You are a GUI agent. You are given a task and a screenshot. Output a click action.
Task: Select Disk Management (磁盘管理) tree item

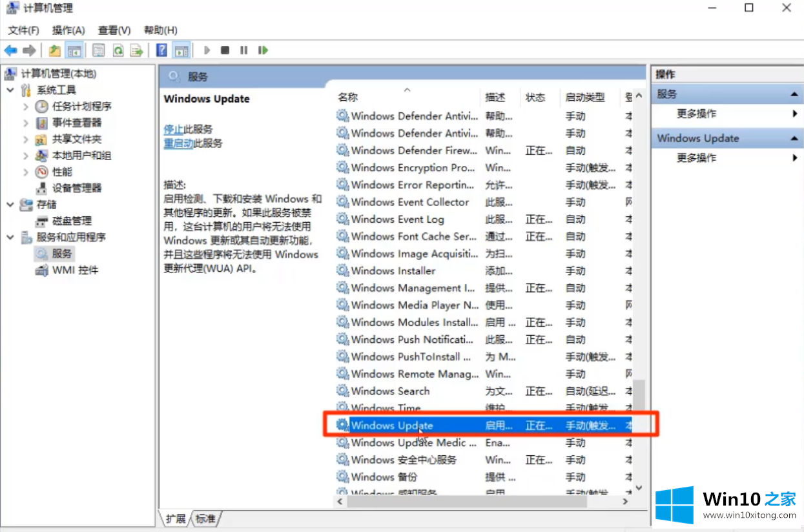[x=72, y=221]
